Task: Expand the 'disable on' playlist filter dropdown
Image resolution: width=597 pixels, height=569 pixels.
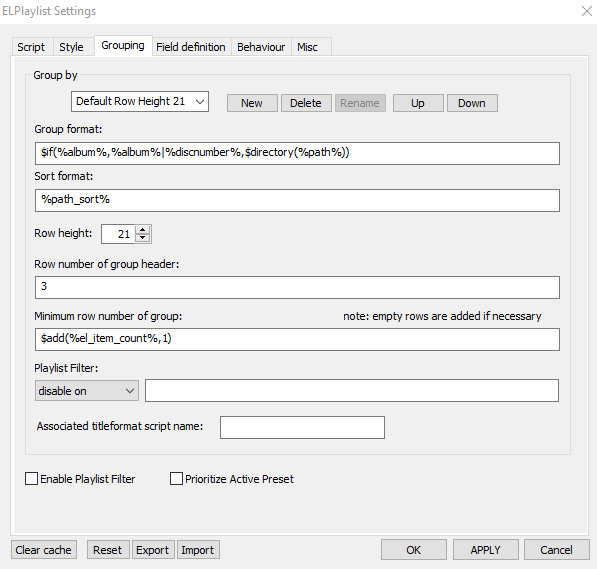Action: [x=87, y=391]
